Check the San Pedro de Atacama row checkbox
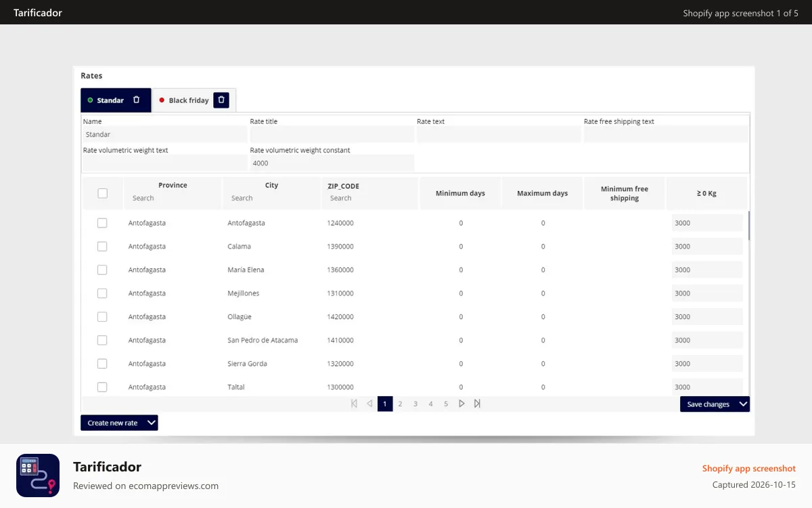Image resolution: width=812 pixels, height=508 pixels. pyautogui.click(x=102, y=340)
